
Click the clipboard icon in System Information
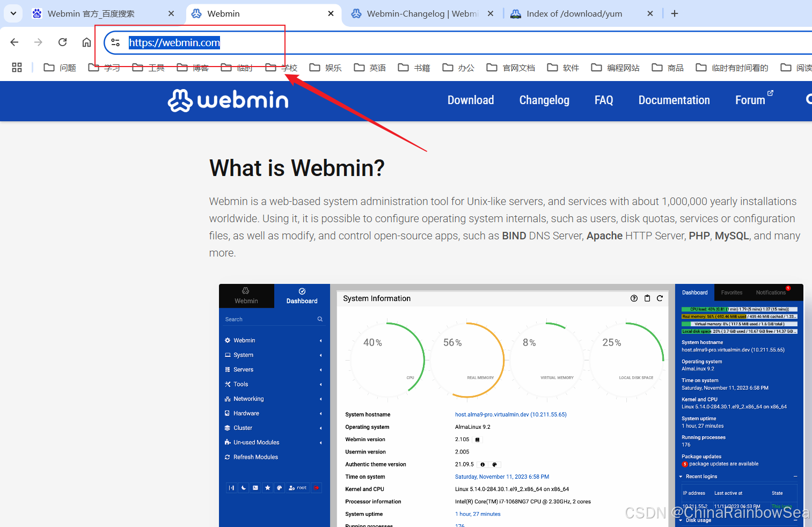pyautogui.click(x=647, y=298)
